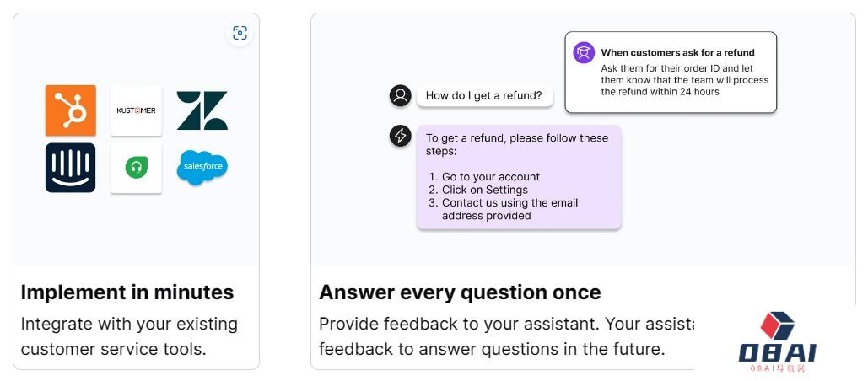Click the 'Implement in minutes' heading
This screenshot has width=868, height=381.
127,292
